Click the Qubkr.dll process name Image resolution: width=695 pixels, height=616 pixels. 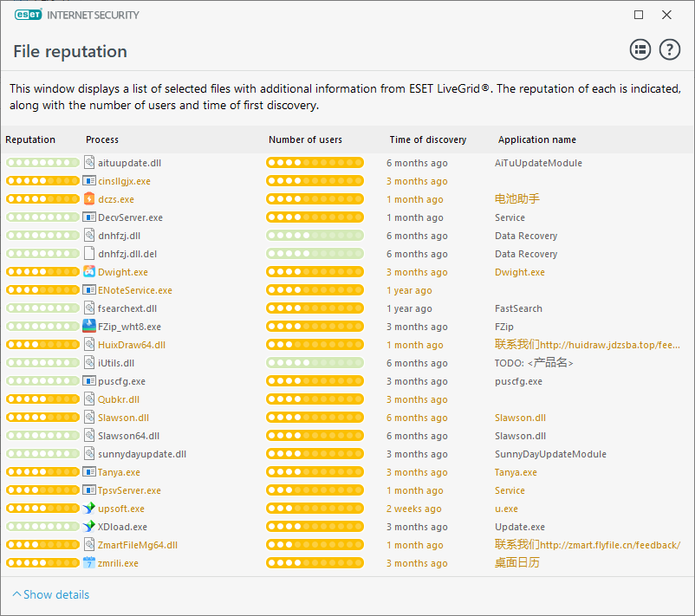click(119, 399)
